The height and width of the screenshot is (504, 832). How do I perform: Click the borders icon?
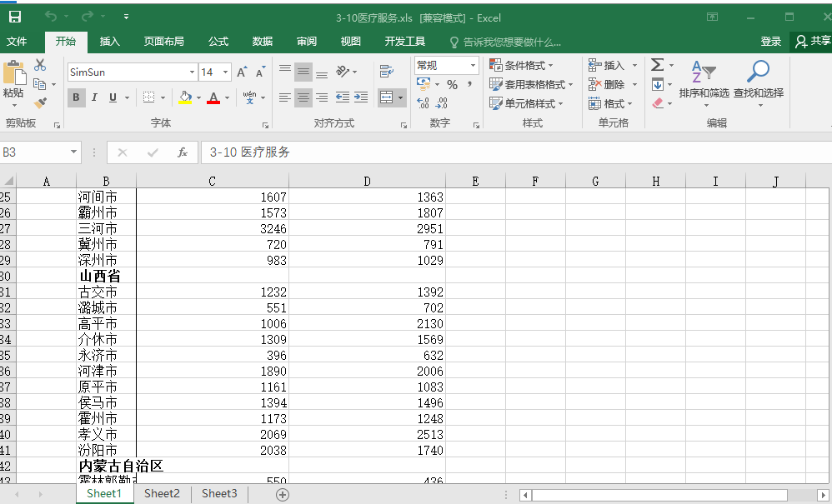click(x=148, y=97)
